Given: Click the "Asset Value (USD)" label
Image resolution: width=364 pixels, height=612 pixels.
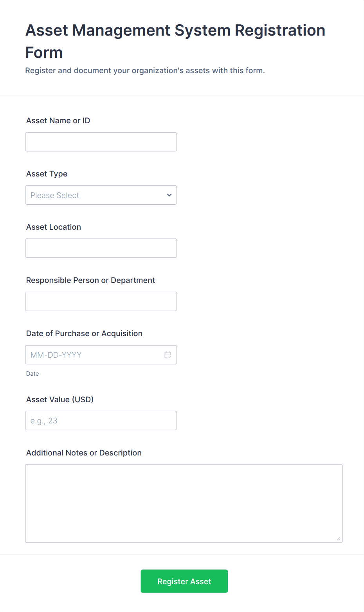Looking at the screenshot, I should tap(60, 400).
